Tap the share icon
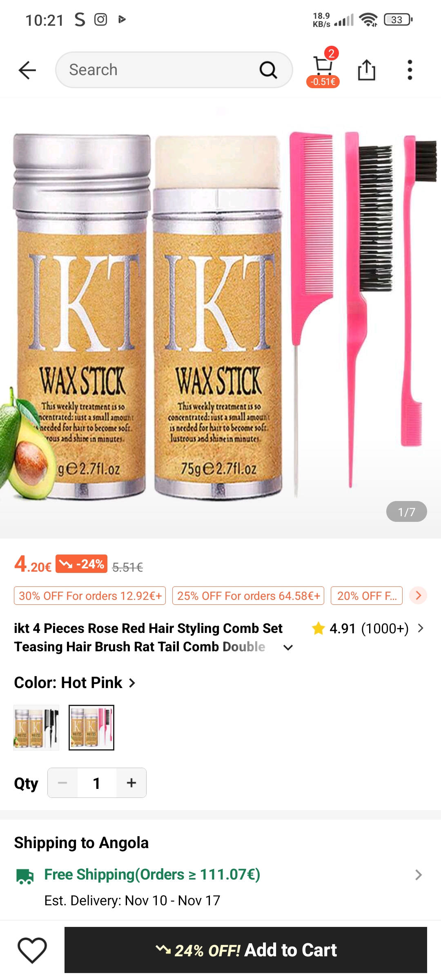 click(366, 70)
